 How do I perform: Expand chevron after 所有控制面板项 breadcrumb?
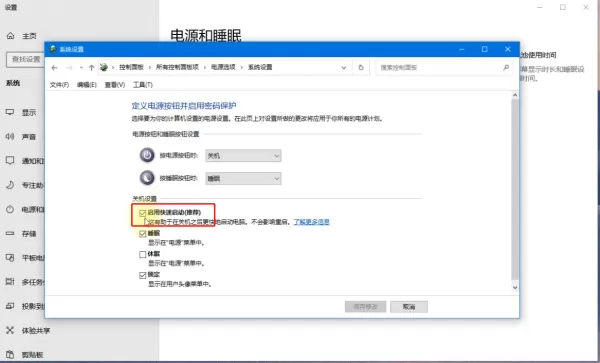(x=205, y=67)
